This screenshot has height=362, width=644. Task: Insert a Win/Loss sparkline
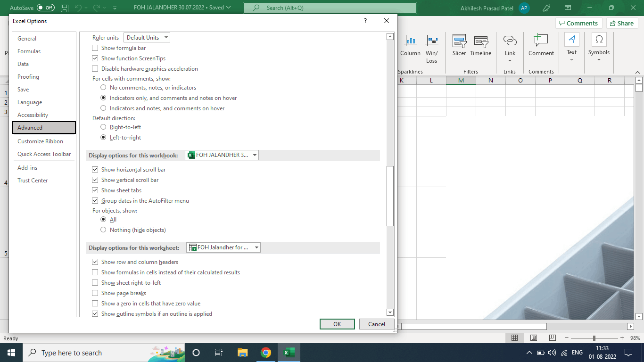(x=431, y=49)
